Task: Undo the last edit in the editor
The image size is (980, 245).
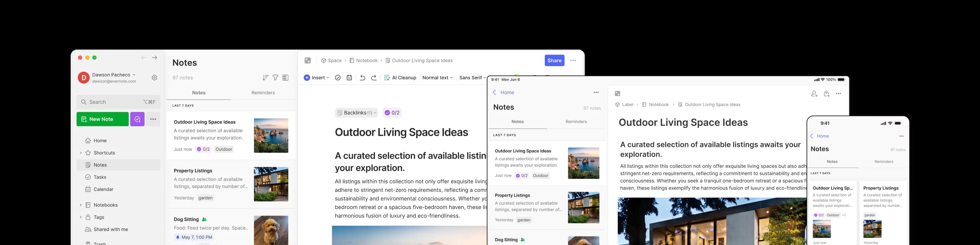Action: coord(362,78)
